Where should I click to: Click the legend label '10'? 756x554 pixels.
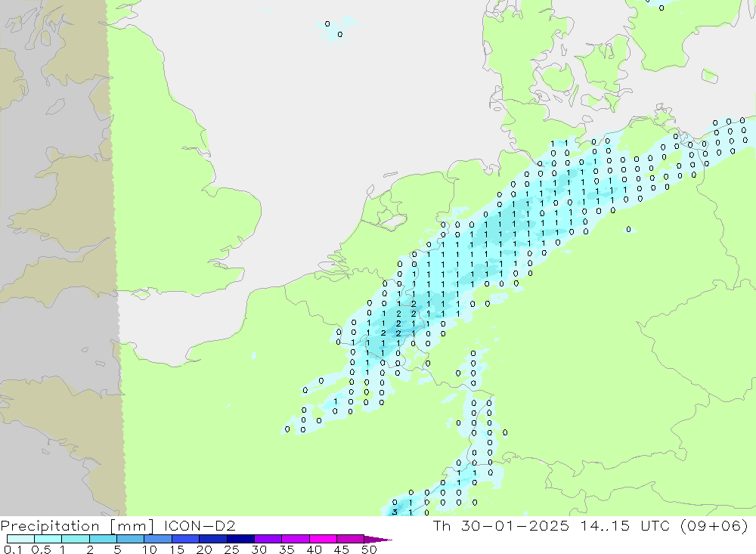click(150, 549)
